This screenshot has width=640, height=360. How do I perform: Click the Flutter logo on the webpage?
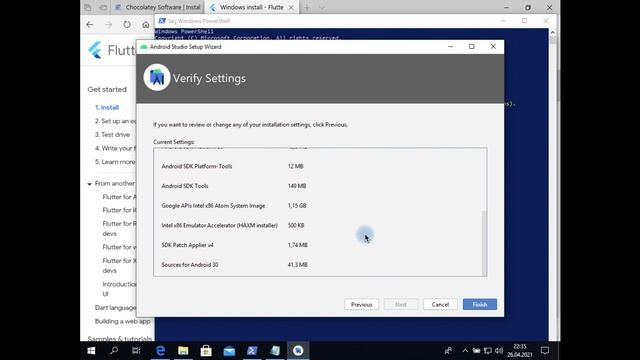(x=96, y=50)
